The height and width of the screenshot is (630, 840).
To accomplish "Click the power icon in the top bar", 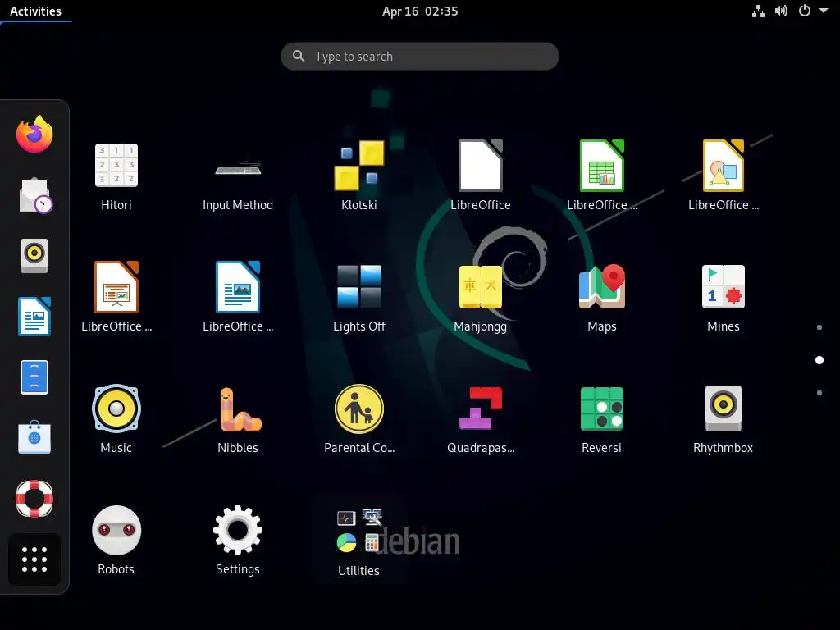I will click(x=805, y=11).
